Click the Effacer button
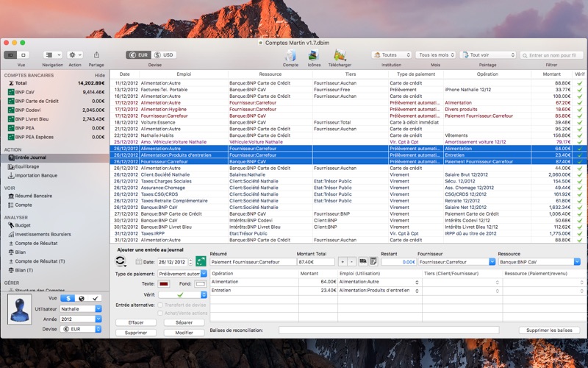This screenshot has height=368, width=588. (x=136, y=322)
